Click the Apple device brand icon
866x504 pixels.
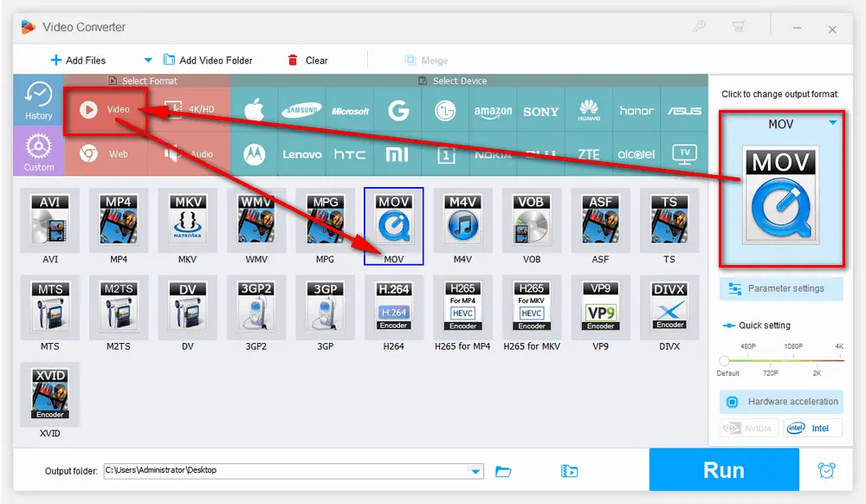click(254, 111)
